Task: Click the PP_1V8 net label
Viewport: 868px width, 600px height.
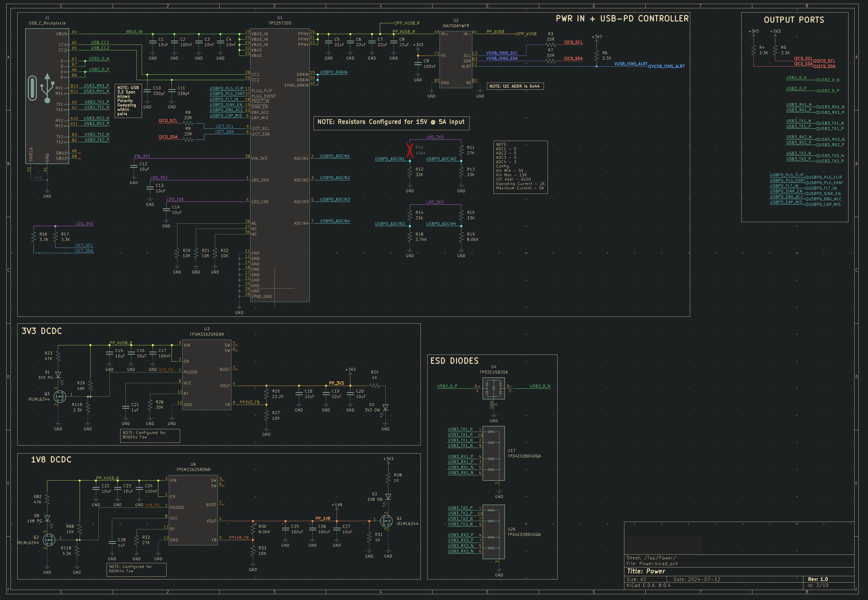Action: point(323,518)
